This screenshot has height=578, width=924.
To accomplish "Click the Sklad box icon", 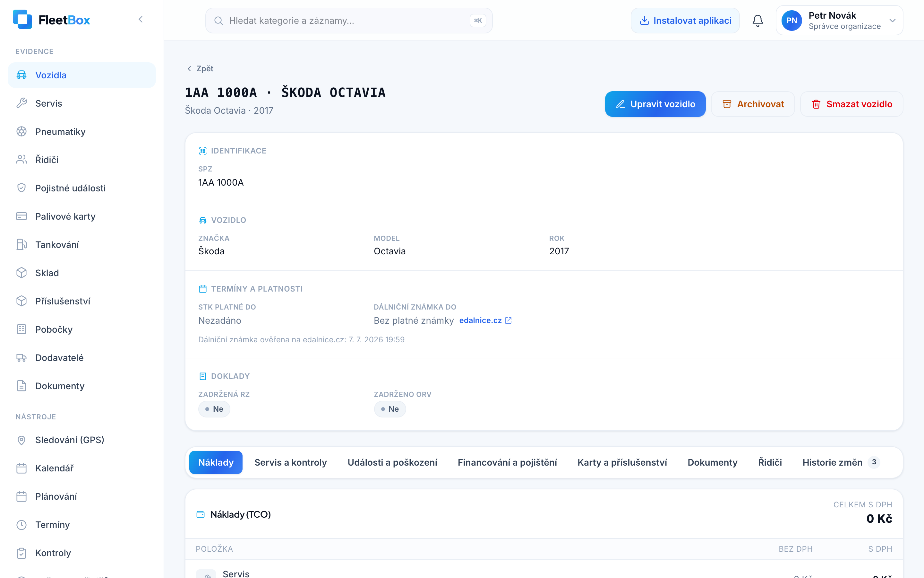I will click(x=22, y=273).
